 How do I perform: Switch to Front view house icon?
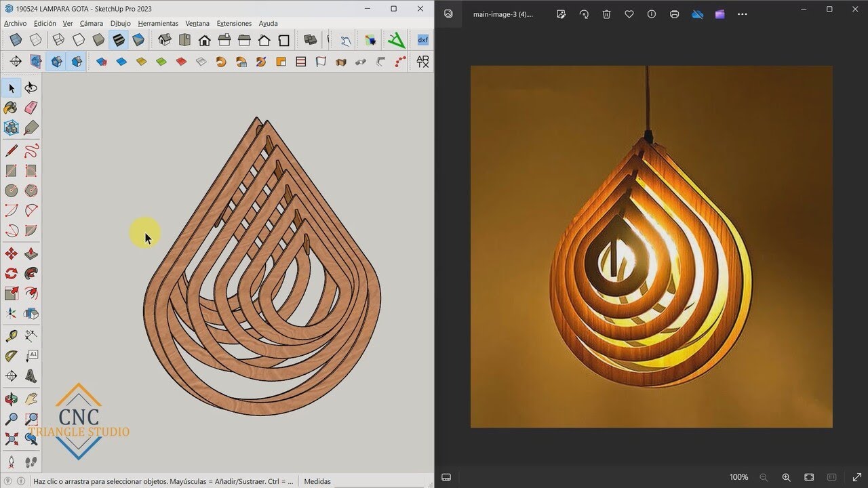click(x=205, y=40)
